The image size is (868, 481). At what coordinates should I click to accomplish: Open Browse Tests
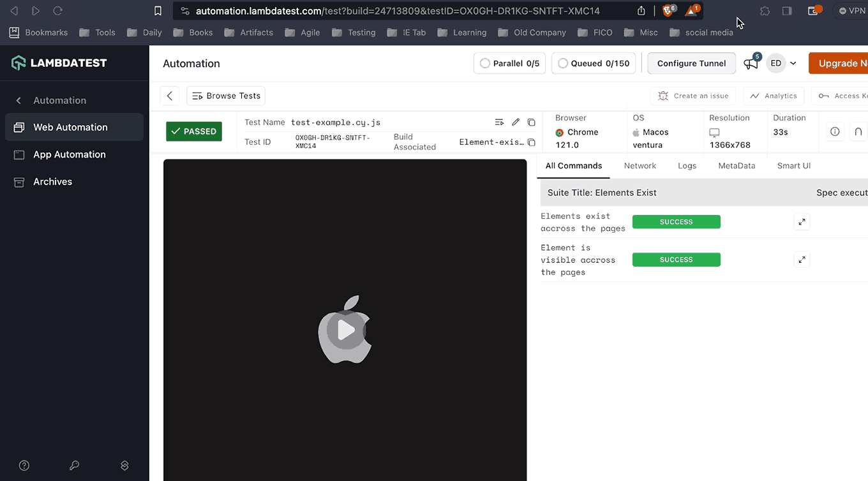click(x=225, y=95)
